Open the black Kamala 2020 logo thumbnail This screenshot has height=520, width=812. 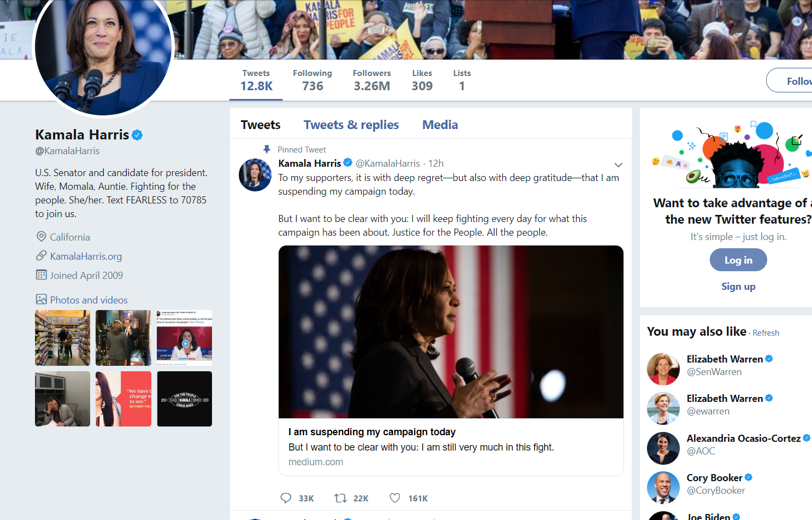(x=184, y=399)
